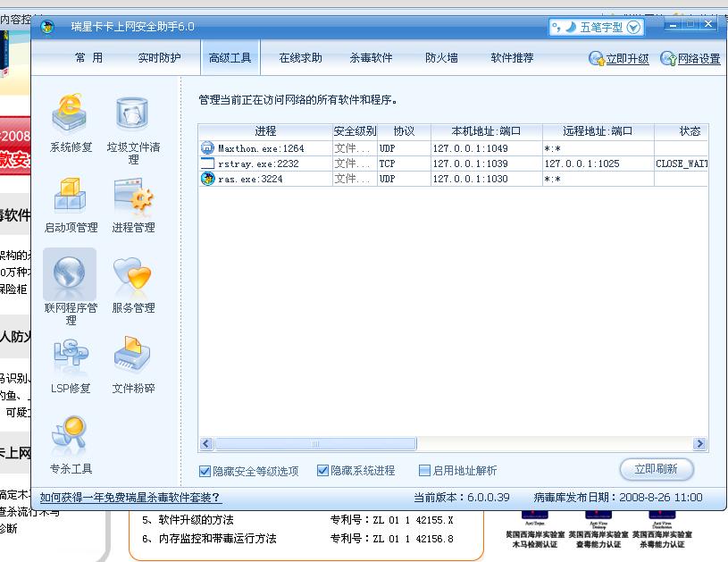Click the Rising lion icon in title bar

(x=46, y=27)
